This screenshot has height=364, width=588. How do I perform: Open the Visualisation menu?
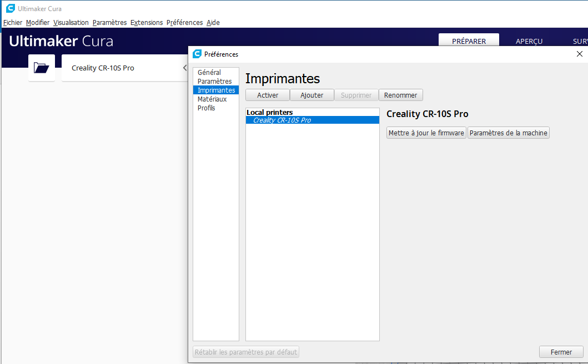pyautogui.click(x=71, y=23)
